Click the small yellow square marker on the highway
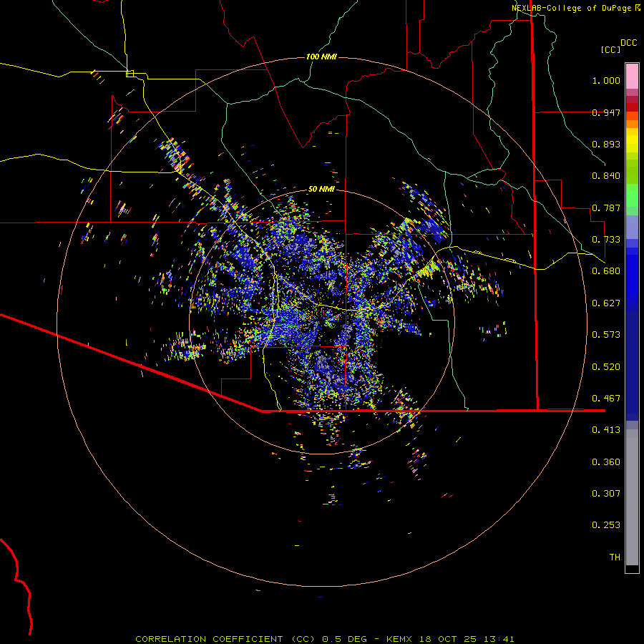The image size is (644, 644). pos(130,74)
